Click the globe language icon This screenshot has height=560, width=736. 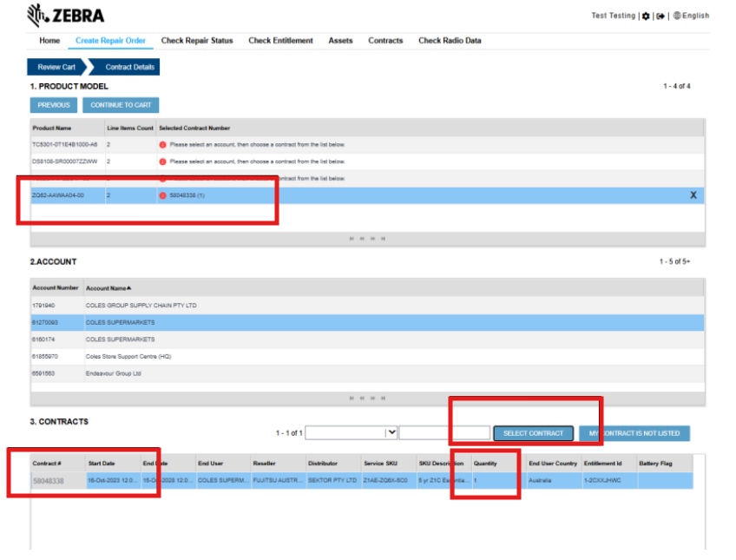click(x=677, y=16)
